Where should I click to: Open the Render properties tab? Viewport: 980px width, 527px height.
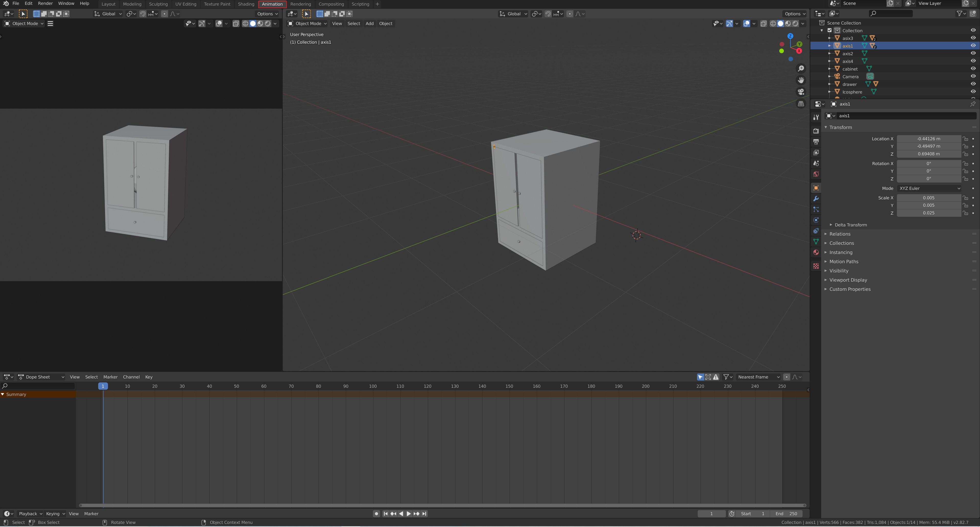point(816,131)
